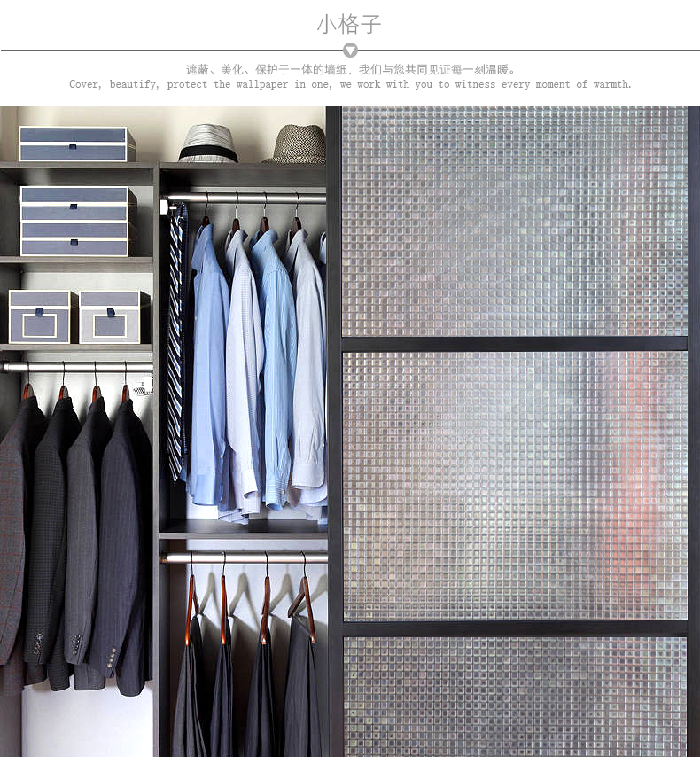Pick the right small square storage box
Viewport: 700px width, 764px height.
click(110, 316)
